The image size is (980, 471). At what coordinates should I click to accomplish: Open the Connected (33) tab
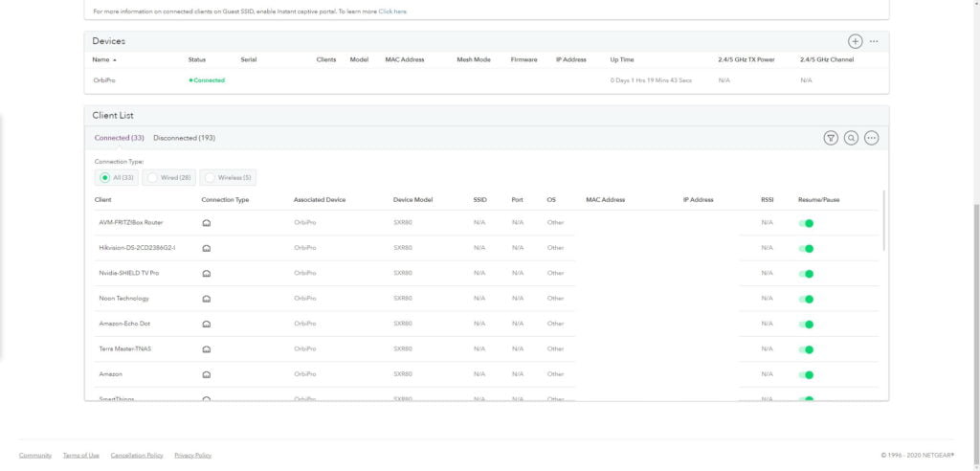click(x=119, y=138)
